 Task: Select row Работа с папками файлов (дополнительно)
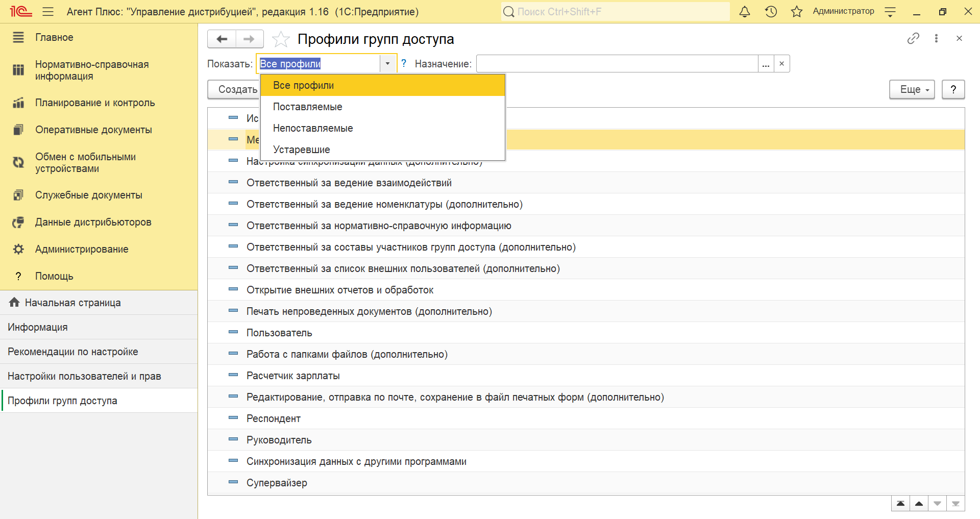click(x=586, y=354)
